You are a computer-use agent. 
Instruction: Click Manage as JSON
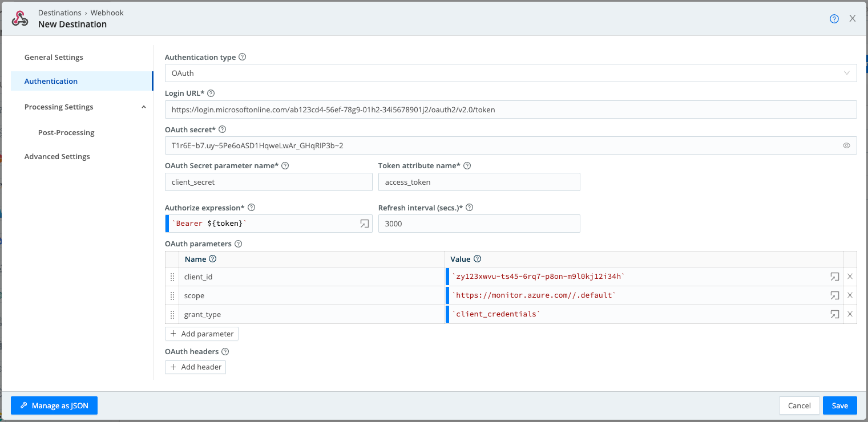coord(54,405)
